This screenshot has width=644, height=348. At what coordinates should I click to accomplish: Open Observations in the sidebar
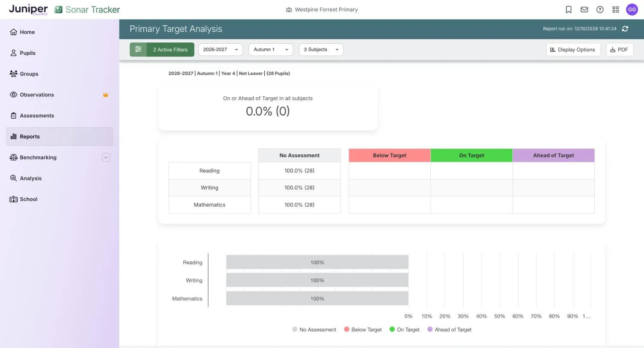pyautogui.click(x=60, y=95)
